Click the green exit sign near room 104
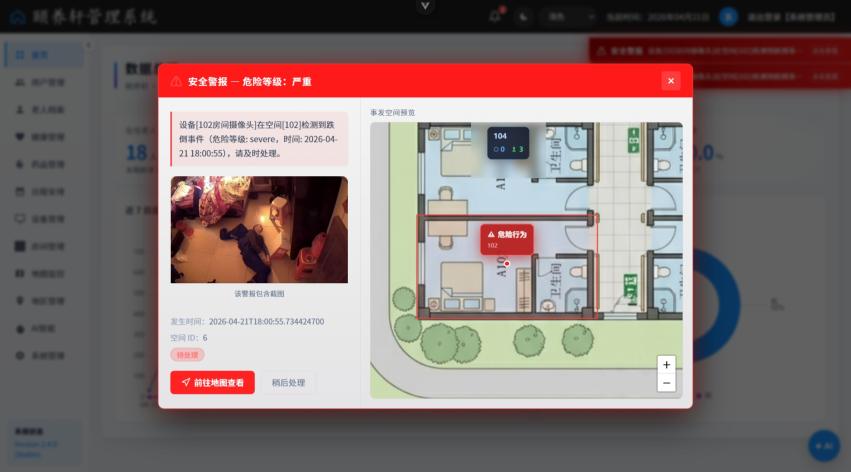The width and height of the screenshot is (851, 472). point(633,140)
